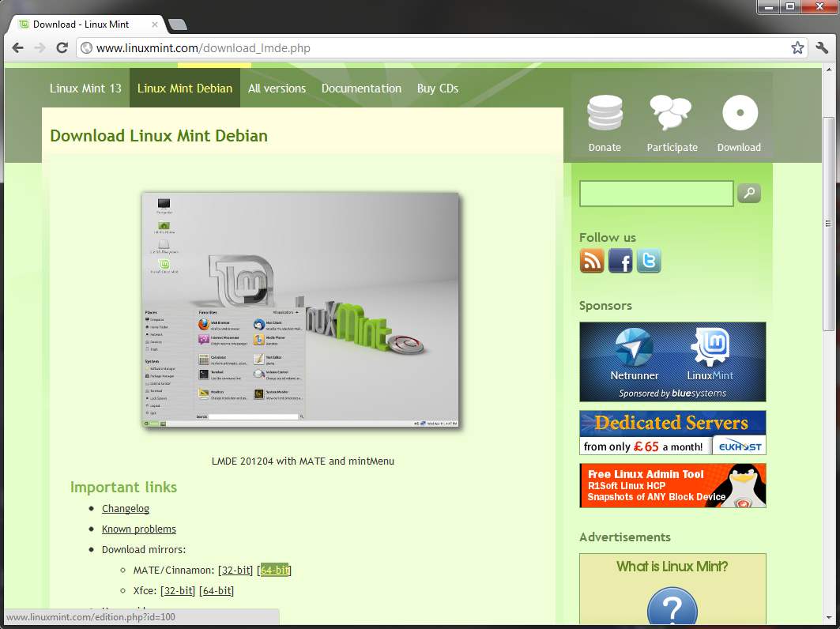
Task: Click the LMDE desktop screenshot thumbnail
Action: tap(300, 309)
